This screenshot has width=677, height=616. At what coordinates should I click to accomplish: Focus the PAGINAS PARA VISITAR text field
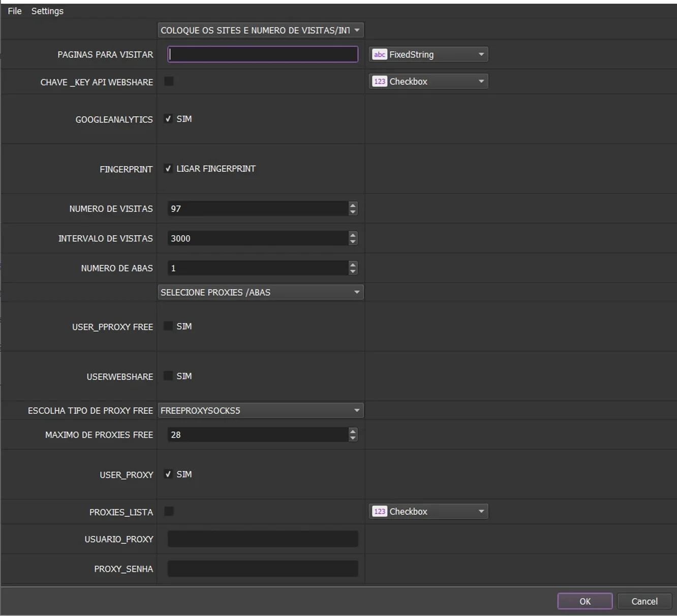(x=263, y=54)
